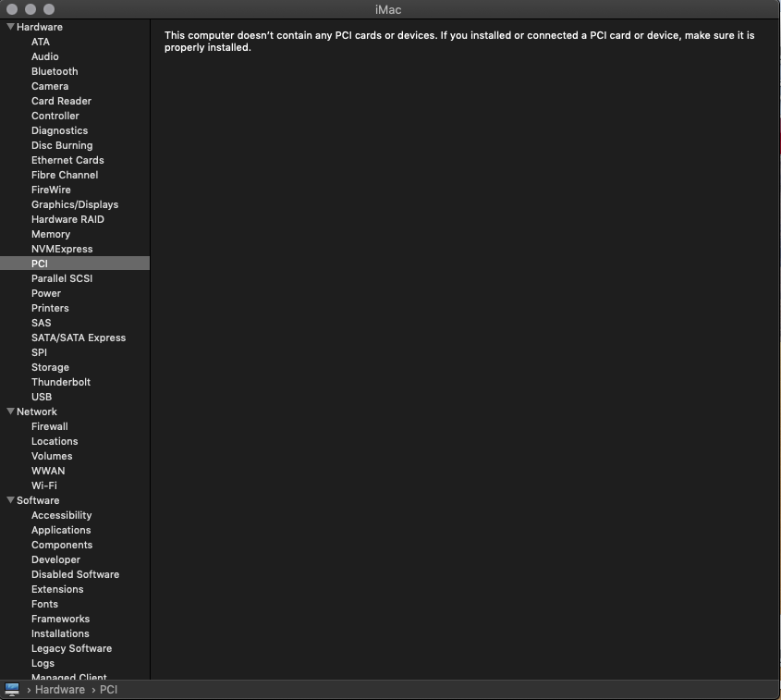Screen dimensions: 781x700
Task: Open USB device information
Action: [x=42, y=397]
